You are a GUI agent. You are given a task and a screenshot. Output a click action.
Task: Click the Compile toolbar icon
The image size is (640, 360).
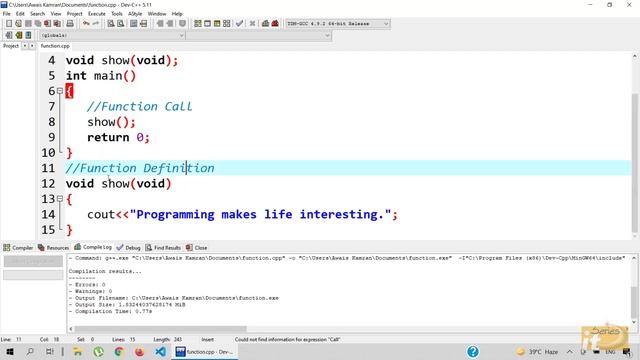click(x=198, y=24)
